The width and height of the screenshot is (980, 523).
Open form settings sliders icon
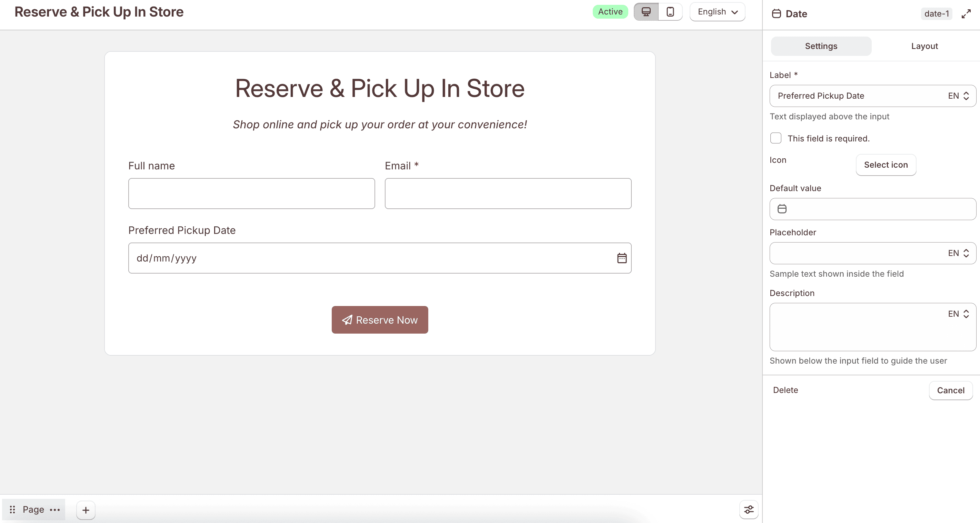point(749,509)
